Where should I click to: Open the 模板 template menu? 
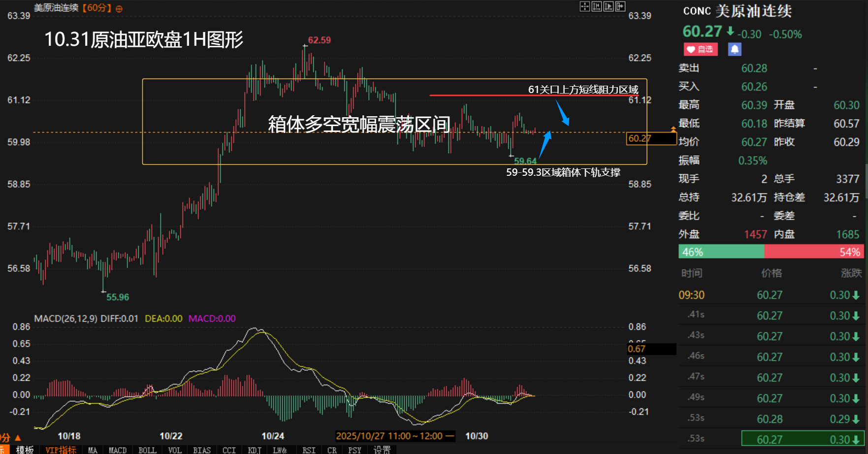pyautogui.click(x=25, y=450)
